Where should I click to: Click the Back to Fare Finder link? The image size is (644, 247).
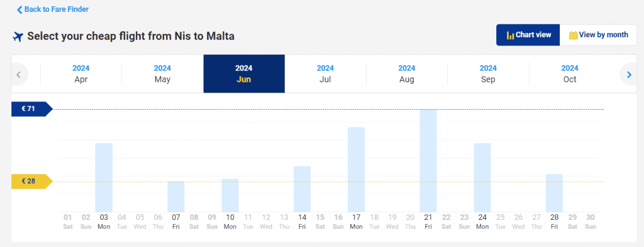click(x=53, y=9)
